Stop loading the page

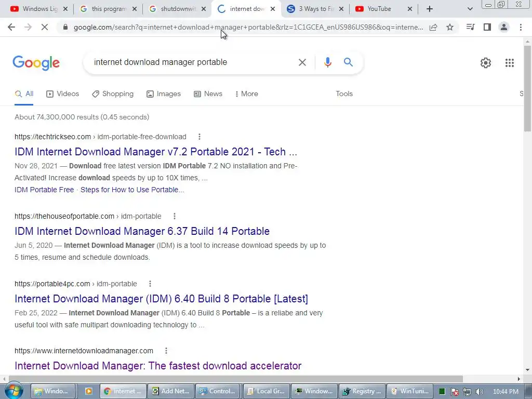(x=45, y=27)
